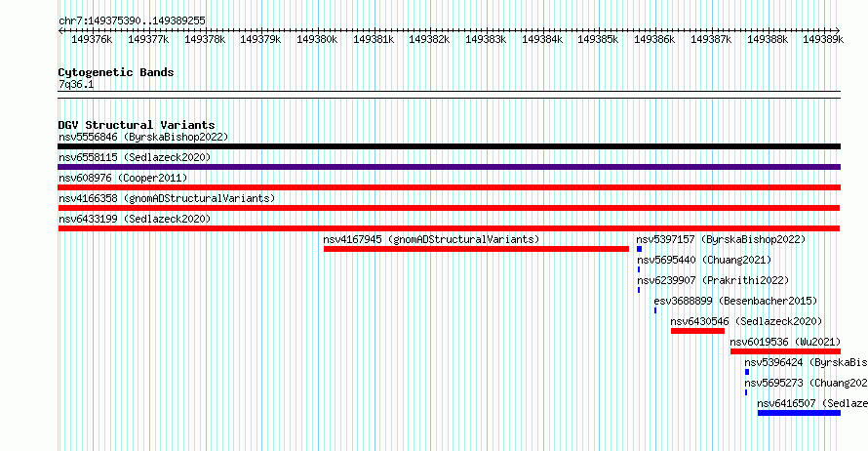Select the red nsv6019536 Wu2021 bar
Image resolution: width=868 pixels, height=451 pixels.
(785, 351)
